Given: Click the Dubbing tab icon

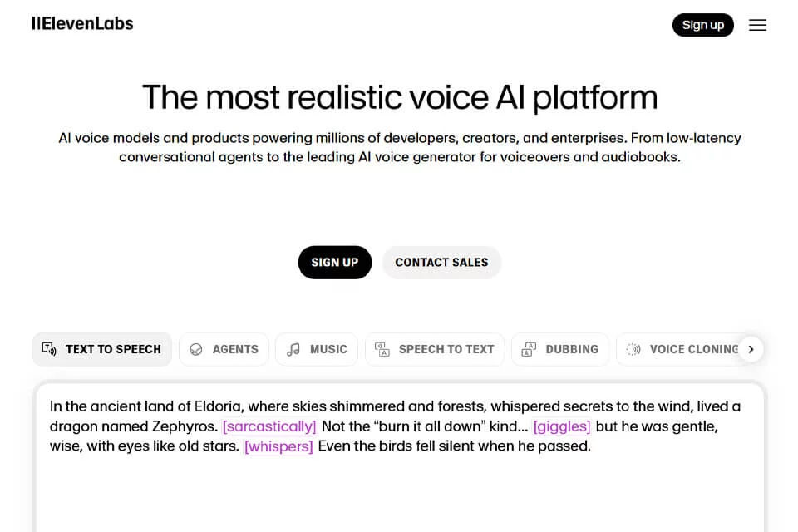Looking at the screenshot, I should pyautogui.click(x=529, y=349).
